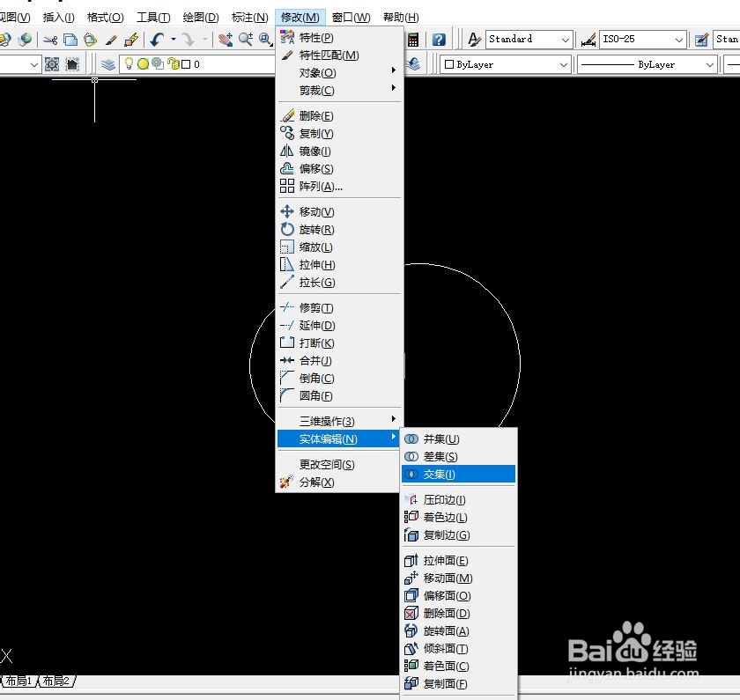The image size is (740, 700).
Task: Open the Undo history dropdown arrow
Action: (174, 40)
